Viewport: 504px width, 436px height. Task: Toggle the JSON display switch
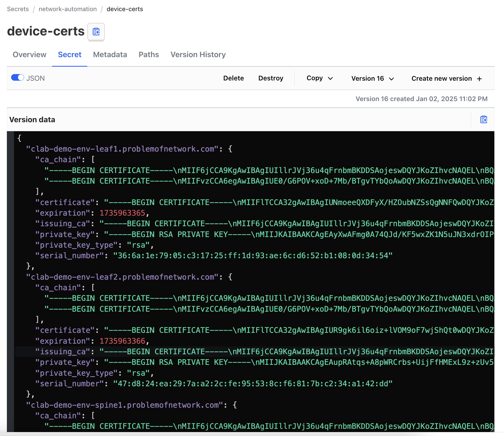pyautogui.click(x=17, y=78)
